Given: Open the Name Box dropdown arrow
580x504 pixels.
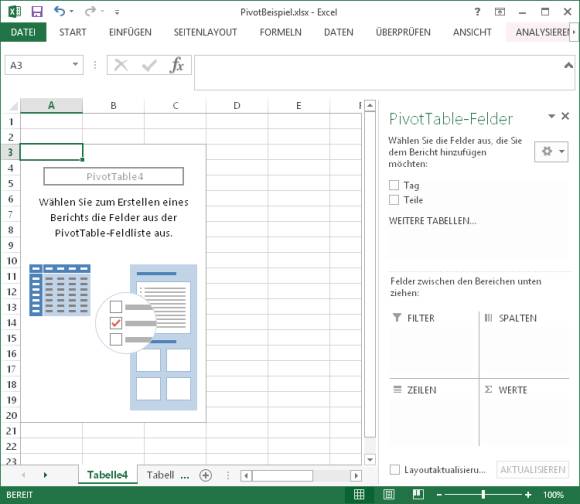Looking at the screenshot, I should [x=75, y=64].
